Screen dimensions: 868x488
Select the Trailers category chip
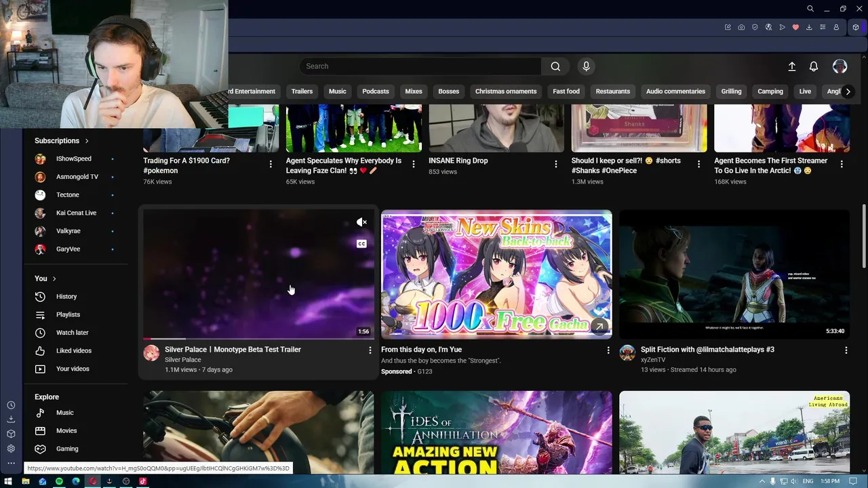tap(302, 91)
